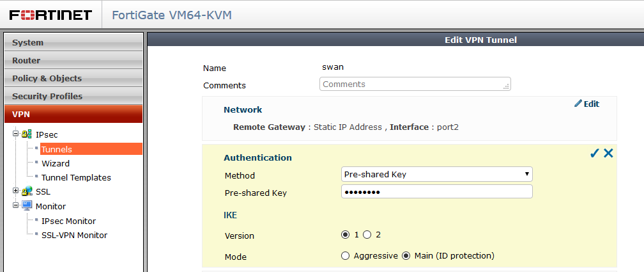Expand the SSL tree node

click(15, 191)
